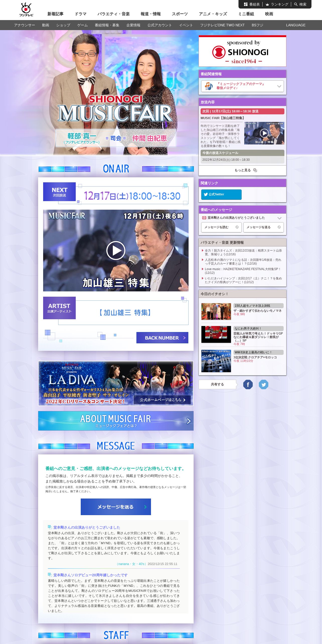The image size is (322, 644).
Task: Open BSフジ link
Action: [x=258, y=25]
